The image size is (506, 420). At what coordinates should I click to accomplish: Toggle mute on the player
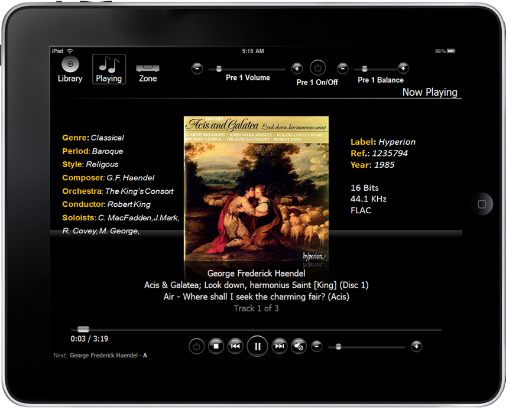[299, 346]
